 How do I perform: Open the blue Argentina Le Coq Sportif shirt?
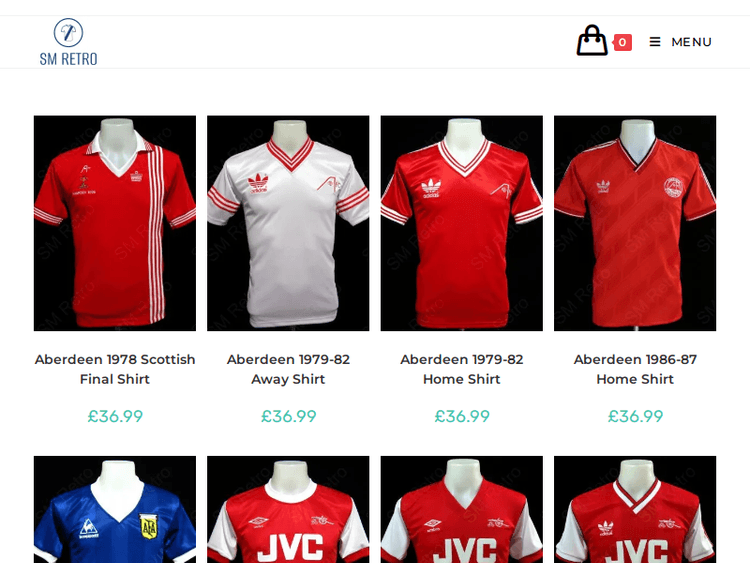point(115,510)
